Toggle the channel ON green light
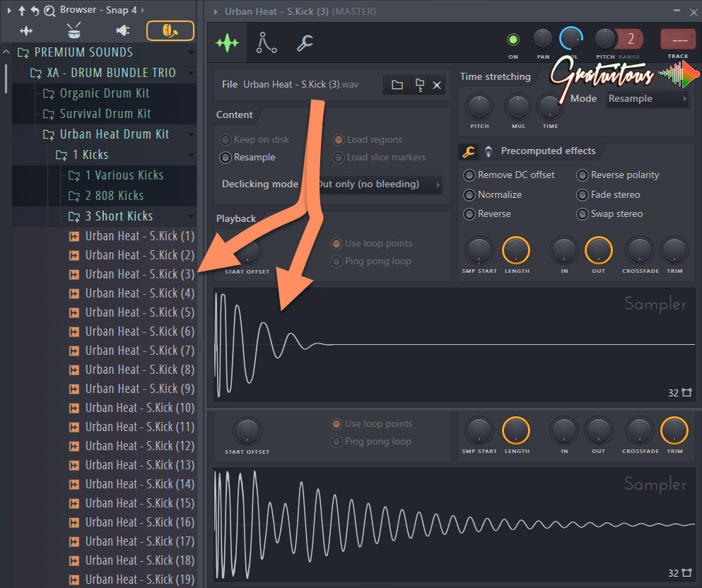 (x=513, y=40)
